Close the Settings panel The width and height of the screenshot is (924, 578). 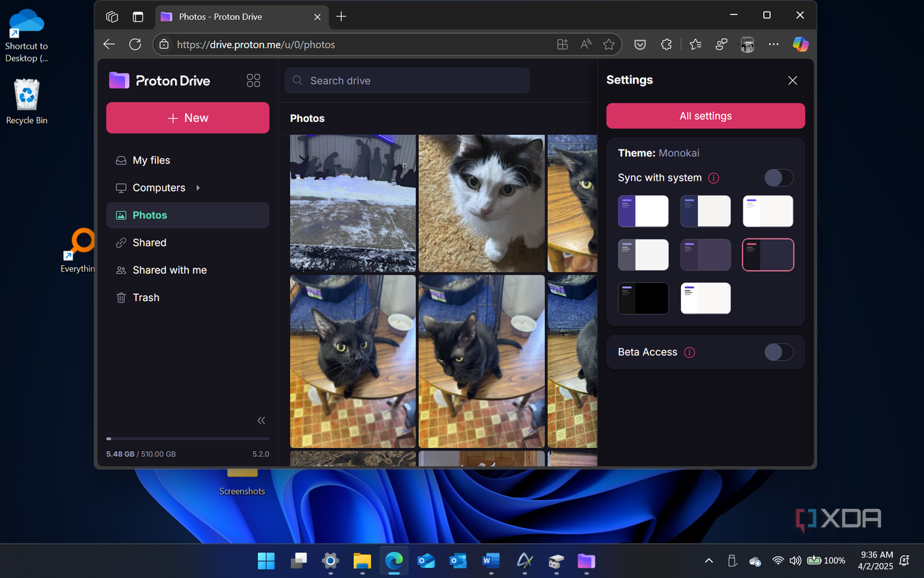pos(793,81)
